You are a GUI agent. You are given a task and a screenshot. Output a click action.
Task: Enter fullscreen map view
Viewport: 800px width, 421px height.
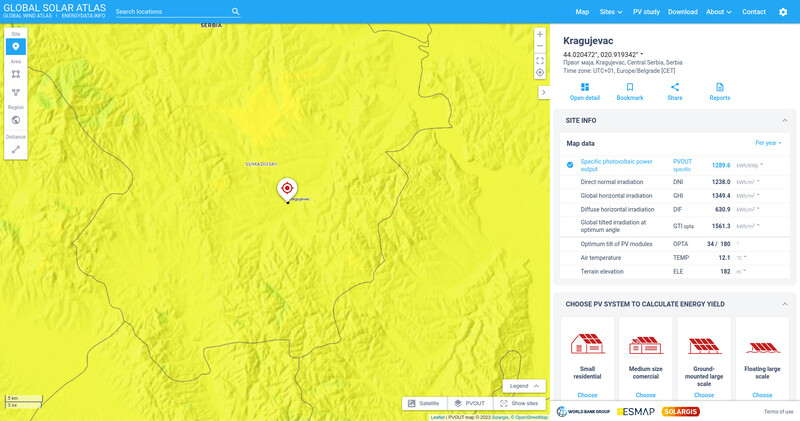point(540,60)
